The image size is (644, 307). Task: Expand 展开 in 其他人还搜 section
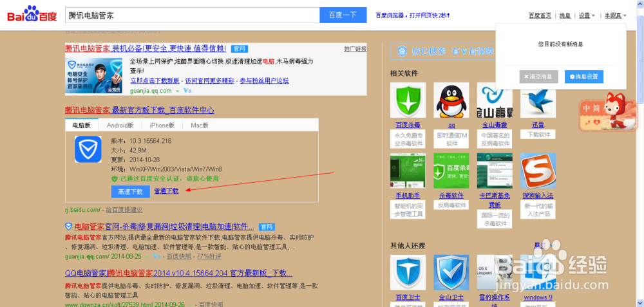(544, 245)
